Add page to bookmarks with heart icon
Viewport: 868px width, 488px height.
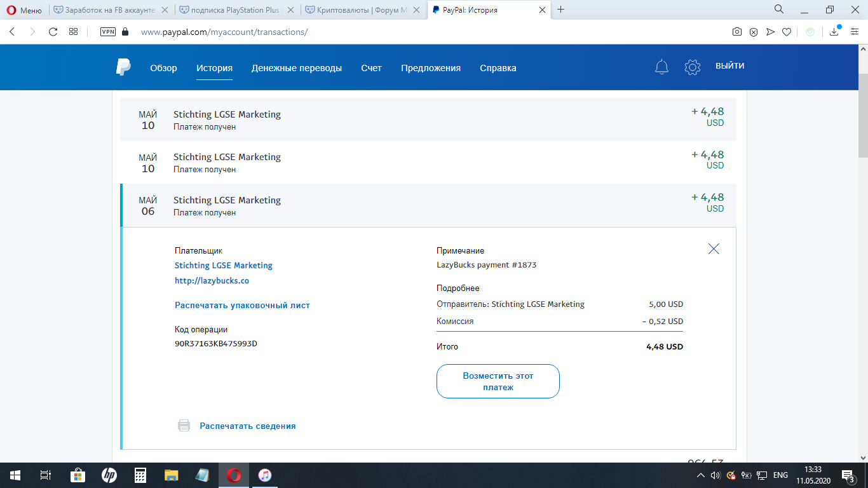pyautogui.click(x=786, y=32)
